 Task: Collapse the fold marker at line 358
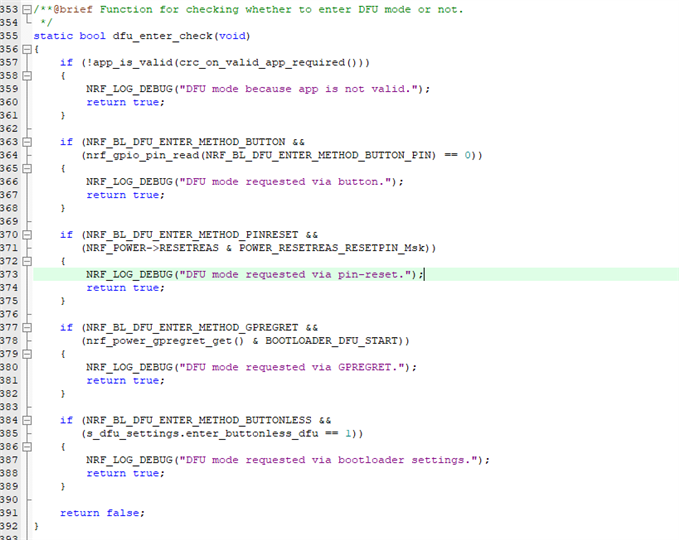coord(27,75)
